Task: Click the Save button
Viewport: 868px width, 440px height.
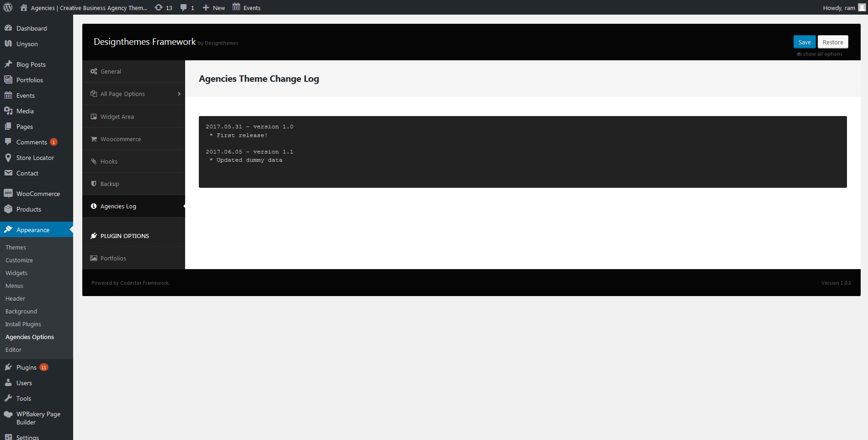Action: (x=804, y=42)
